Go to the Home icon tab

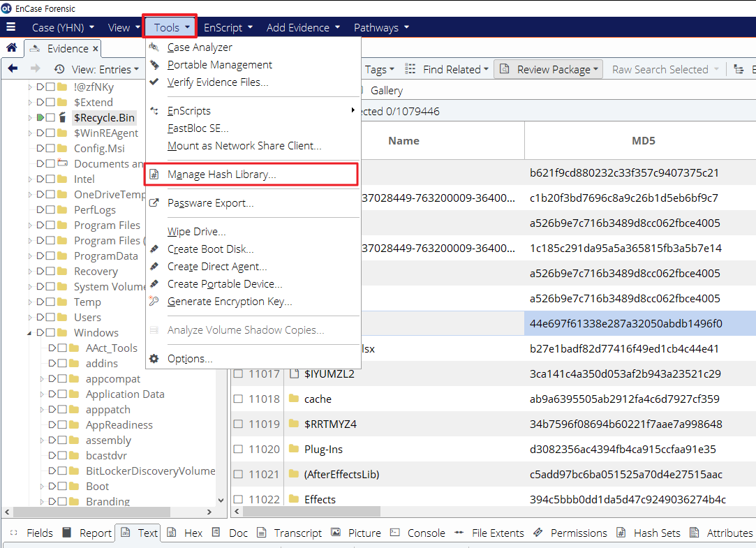point(12,47)
